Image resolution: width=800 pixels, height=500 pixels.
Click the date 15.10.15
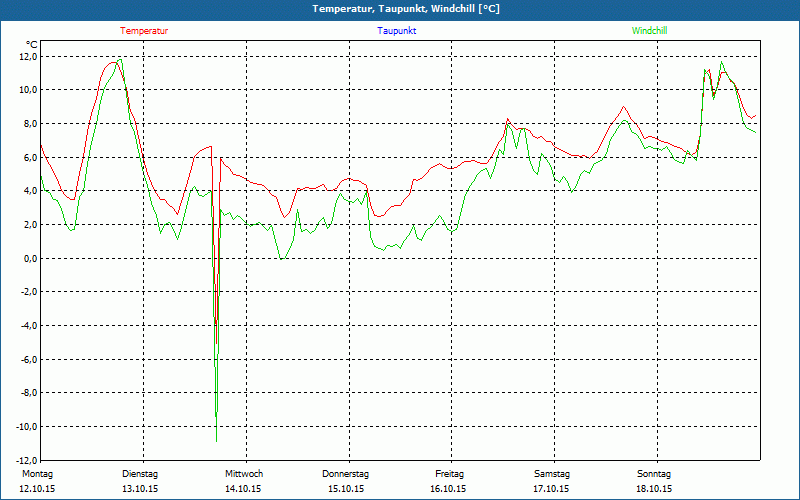(346, 489)
